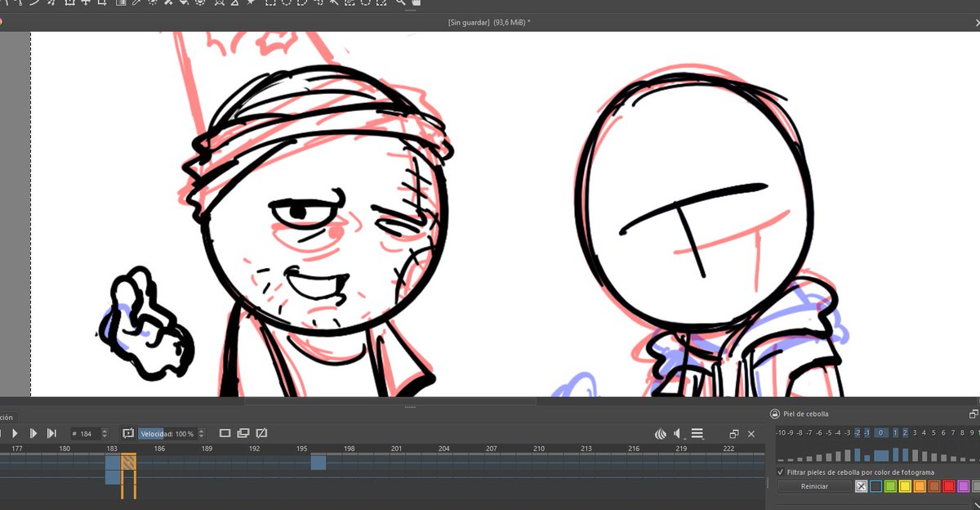980x510 pixels.
Task: Step to the next frame
Action: point(33,433)
